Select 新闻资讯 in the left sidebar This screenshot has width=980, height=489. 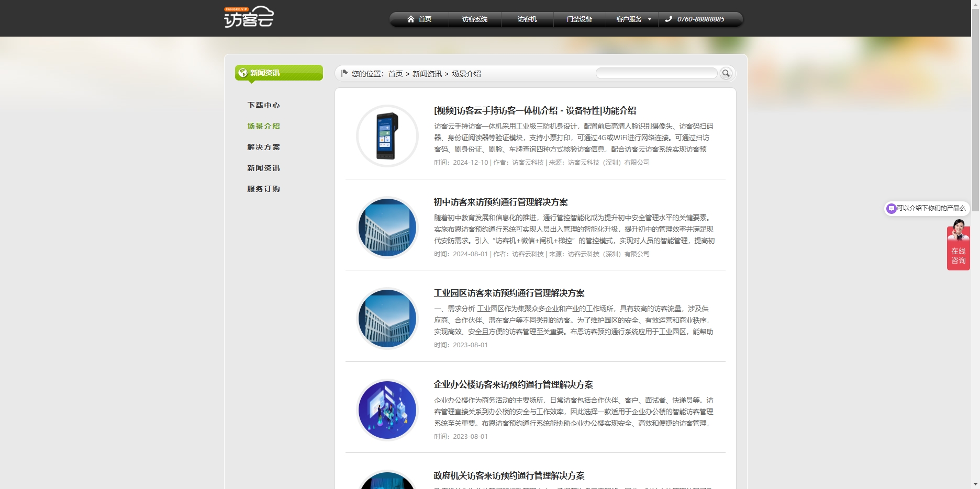click(264, 168)
